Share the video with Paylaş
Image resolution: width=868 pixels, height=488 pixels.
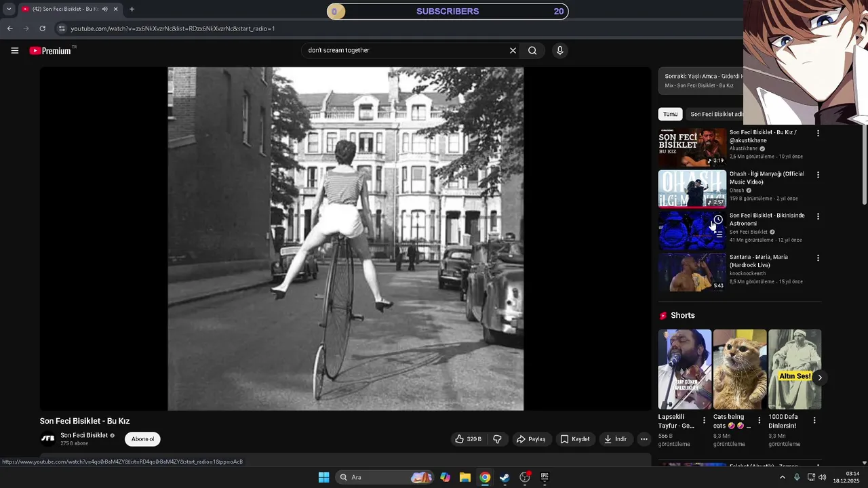pyautogui.click(x=531, y=439)
